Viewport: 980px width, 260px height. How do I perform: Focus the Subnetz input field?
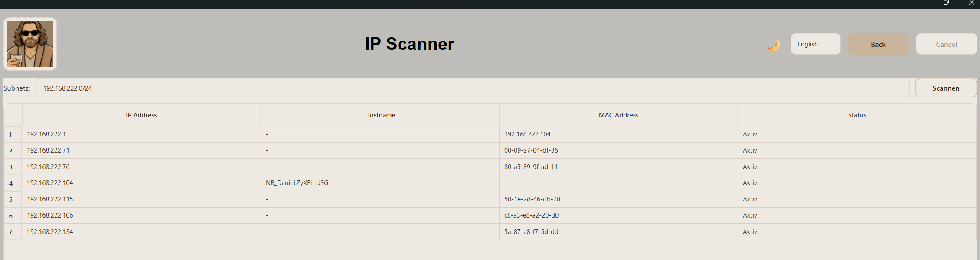pos(473,88)
